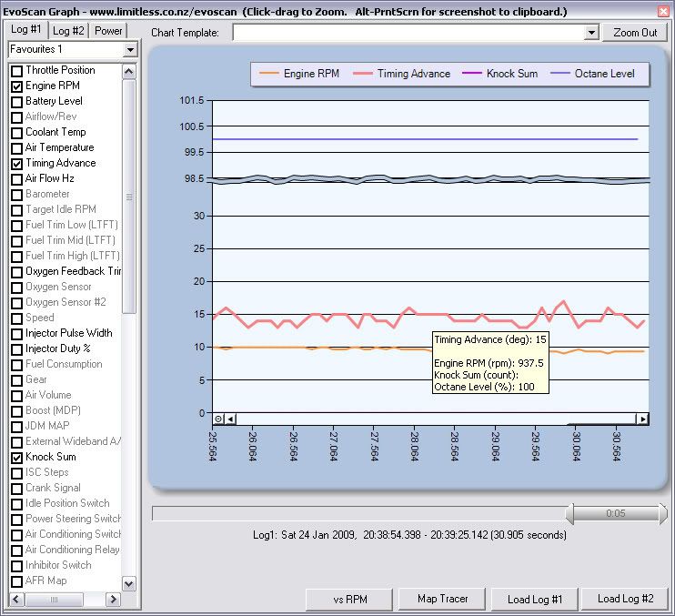Check the Air Temperature checkbox

click(16, 148)
